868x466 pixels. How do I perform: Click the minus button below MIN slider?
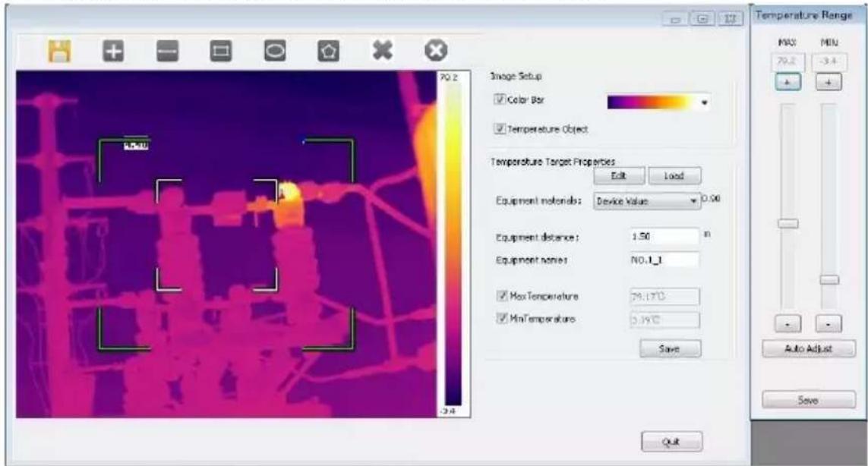(829, 324)
